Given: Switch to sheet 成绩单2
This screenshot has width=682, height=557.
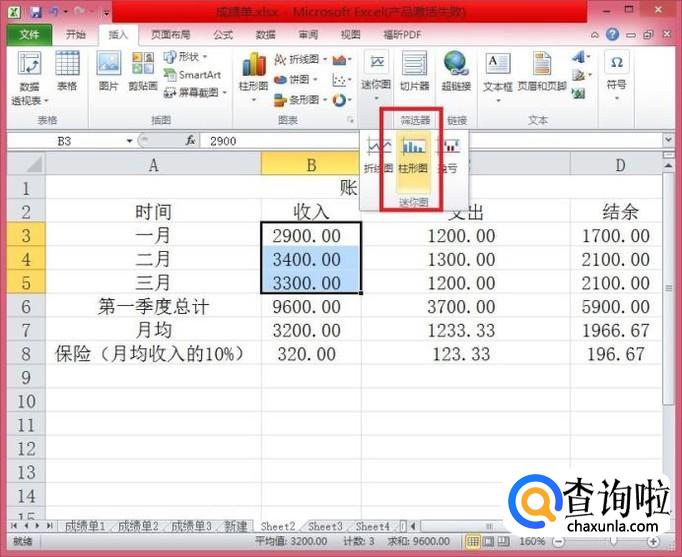Looking at the screenshot, I should pyautogui.click(x=138, y=526).
